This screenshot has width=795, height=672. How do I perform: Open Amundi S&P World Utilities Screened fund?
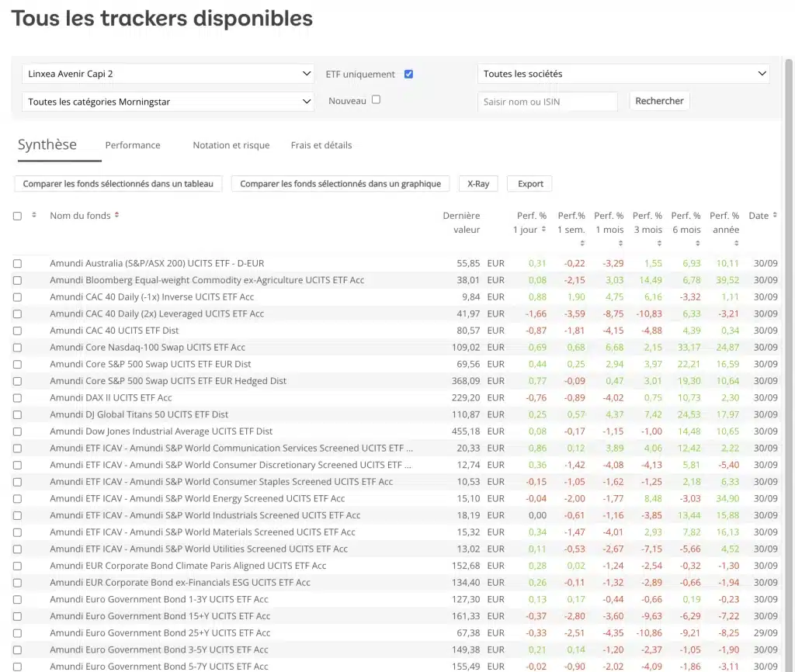[199, 549]
